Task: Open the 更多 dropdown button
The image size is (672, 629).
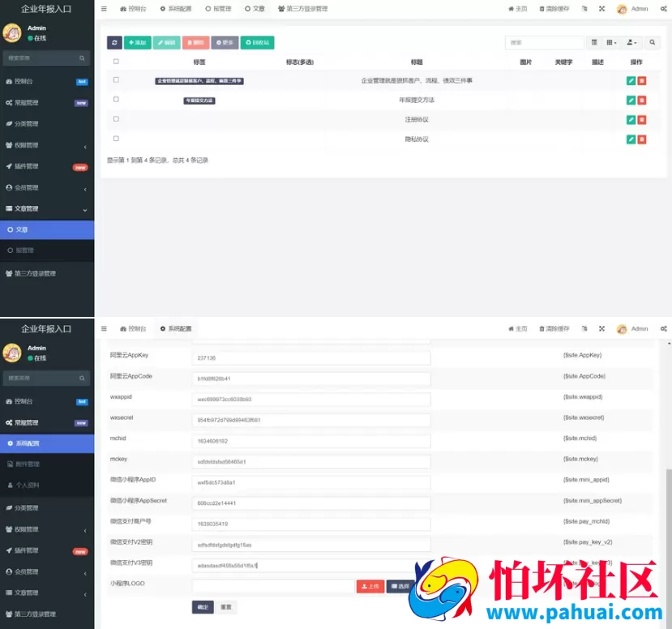Action: tap(225, 41)
